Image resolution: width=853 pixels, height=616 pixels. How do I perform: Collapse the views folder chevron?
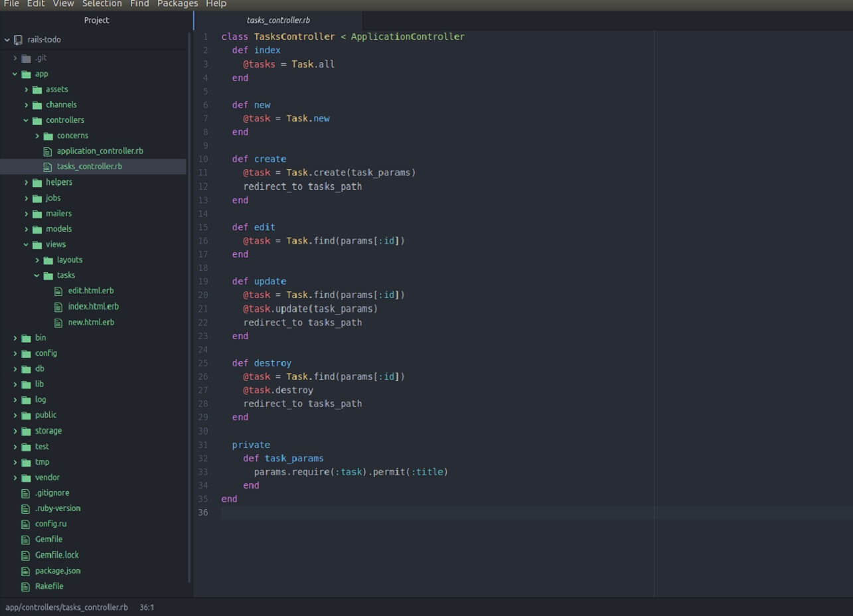pos(27,244)
